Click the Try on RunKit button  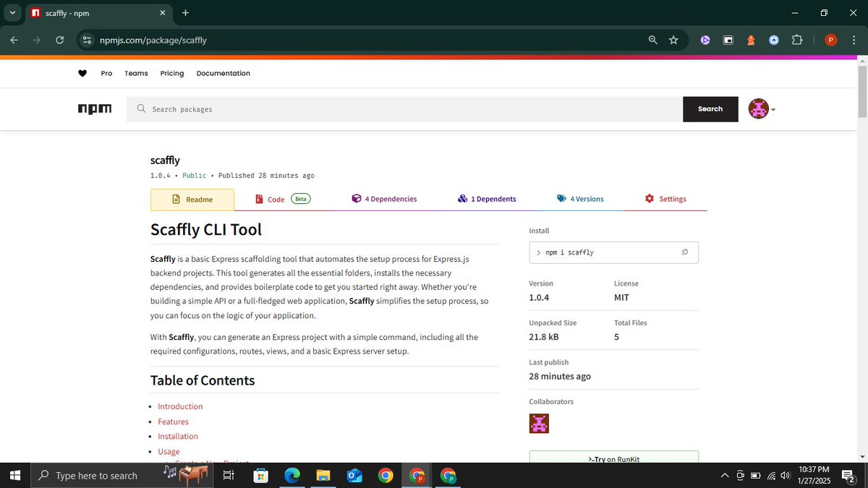[x=614, y=458]
